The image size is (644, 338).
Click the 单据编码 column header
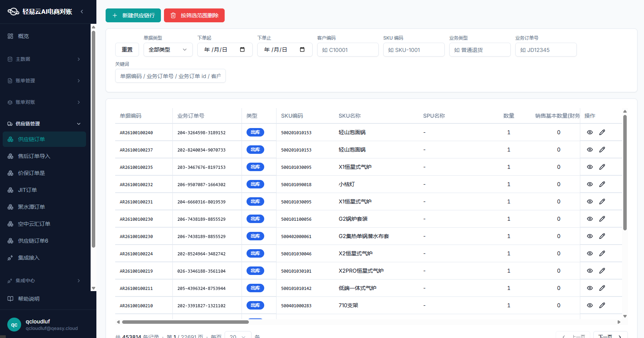tap(131, 116)
